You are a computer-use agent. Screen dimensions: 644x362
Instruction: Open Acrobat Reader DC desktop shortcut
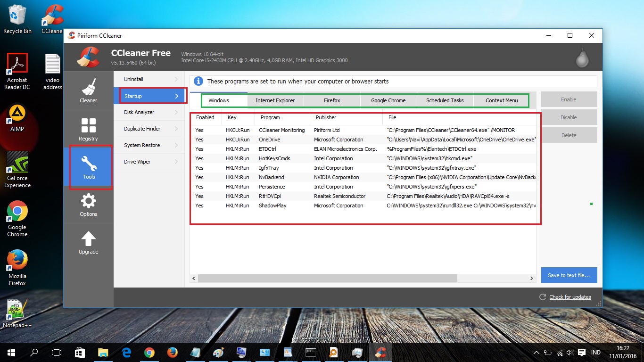coord(17,72)
